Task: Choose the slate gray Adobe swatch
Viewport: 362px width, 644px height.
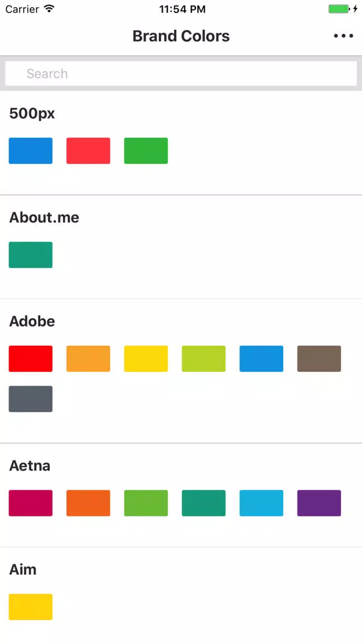Action: (31, 399)
